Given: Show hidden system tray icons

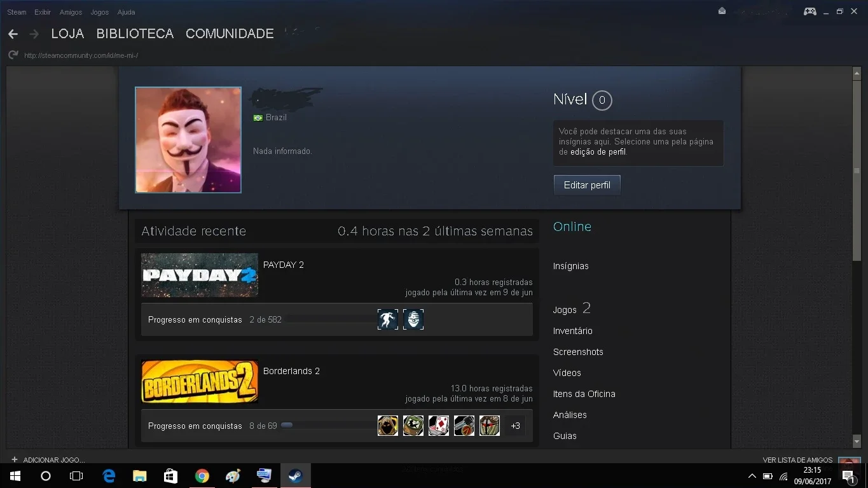Looking at the screenshot, I should pos(752,476).
